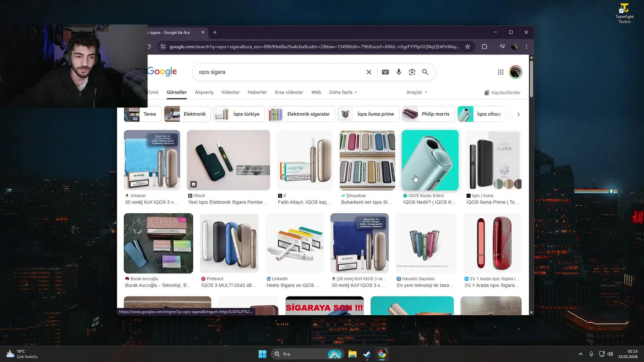Switch to the Tümü results tab
Screen dimensions: 644x362
click(x=153, y=93)
